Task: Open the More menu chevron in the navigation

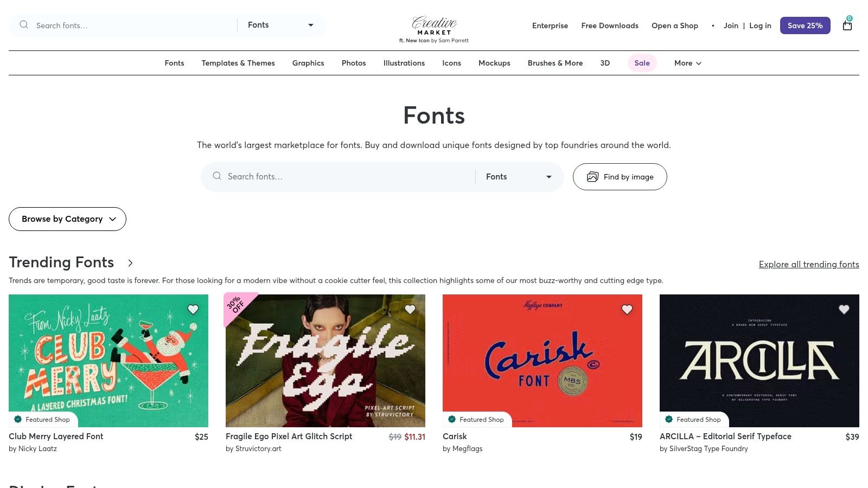Action: pyautogui.click(x=698, y=63)
